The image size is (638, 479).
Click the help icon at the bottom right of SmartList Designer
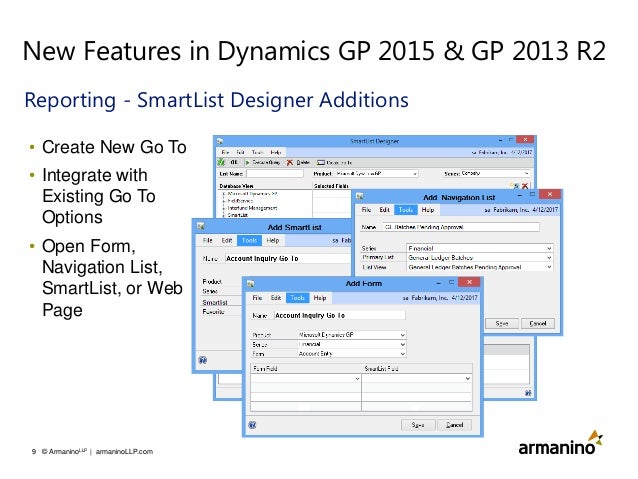click(x=528, y=393)
